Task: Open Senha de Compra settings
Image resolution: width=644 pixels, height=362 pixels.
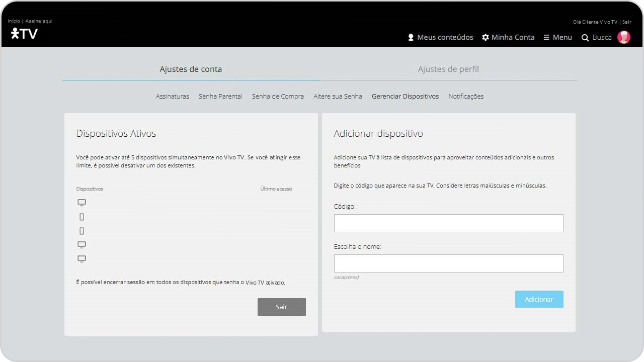Action: coord(278,97)
